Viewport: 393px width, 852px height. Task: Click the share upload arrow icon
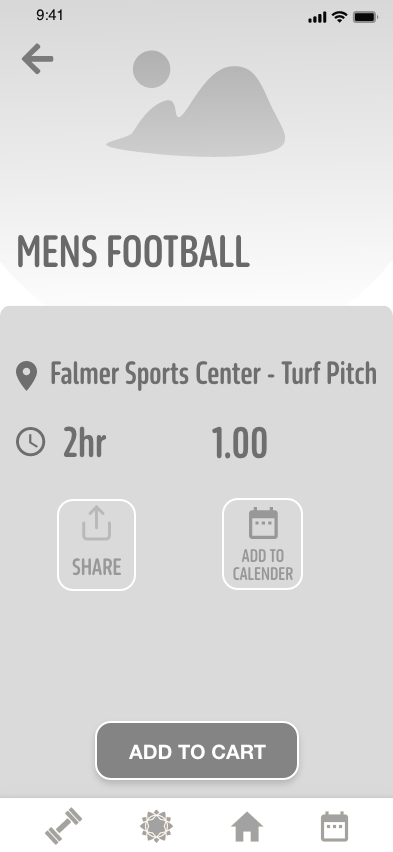(x=96, y=523)
